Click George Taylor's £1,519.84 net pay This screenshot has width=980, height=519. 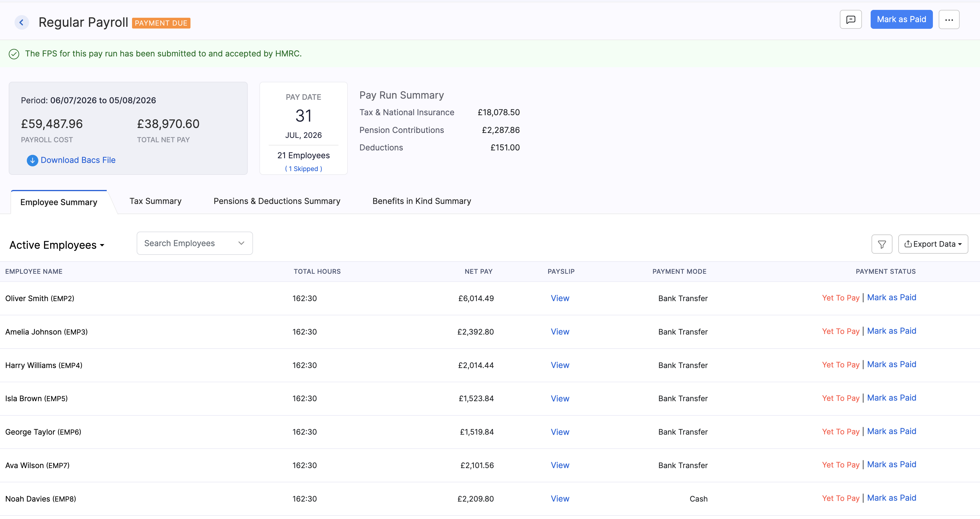477,432
